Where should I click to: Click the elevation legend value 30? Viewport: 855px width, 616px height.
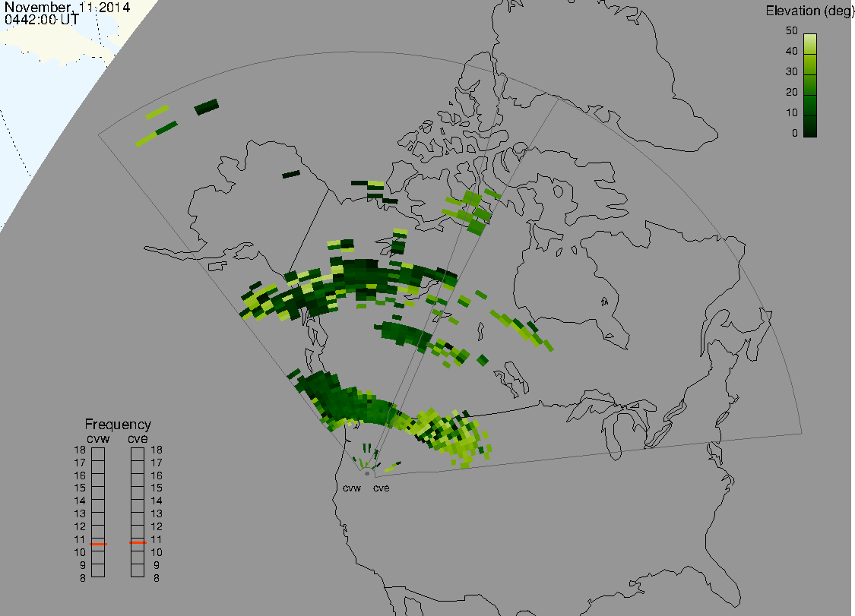(792, 72)
